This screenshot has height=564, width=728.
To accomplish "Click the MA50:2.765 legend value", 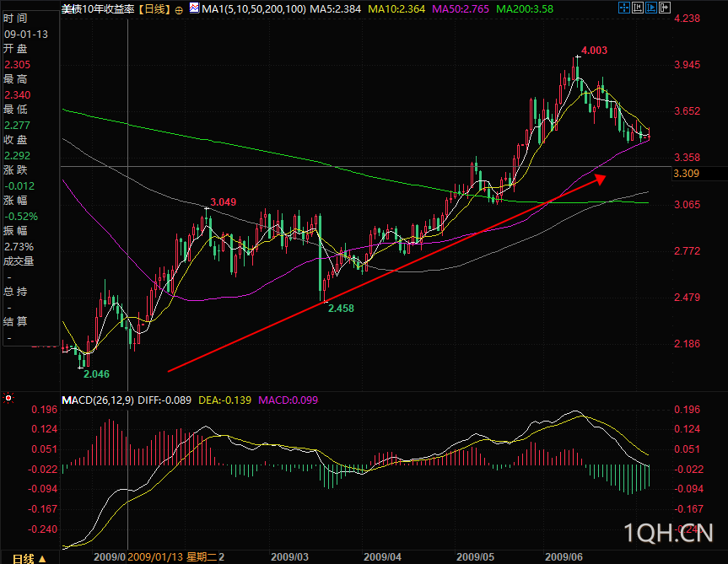I will (460, 9).
